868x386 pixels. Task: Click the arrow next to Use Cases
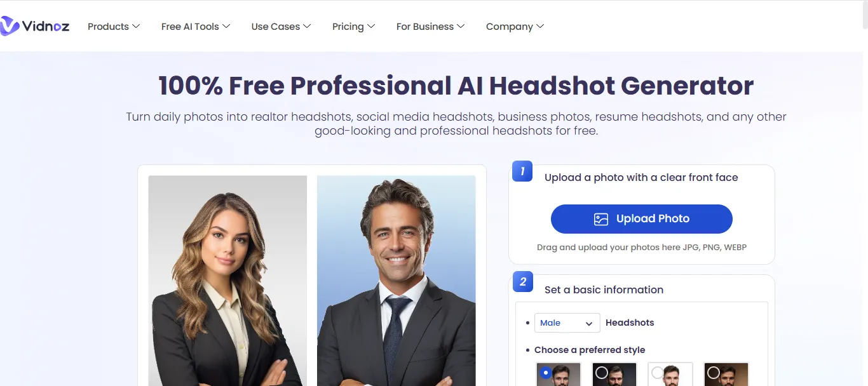coord(307,26)
